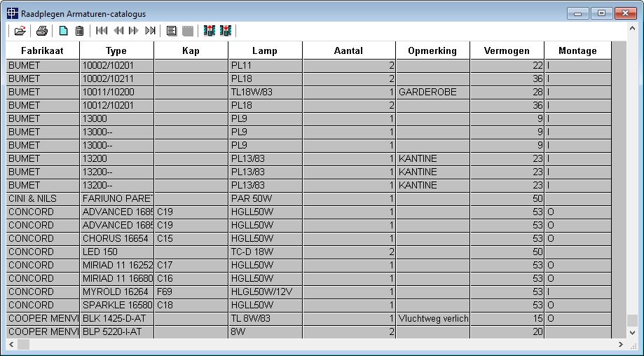
Task: Select the SPARKLE 16580 type cell
Action: (x=116, y=305)
